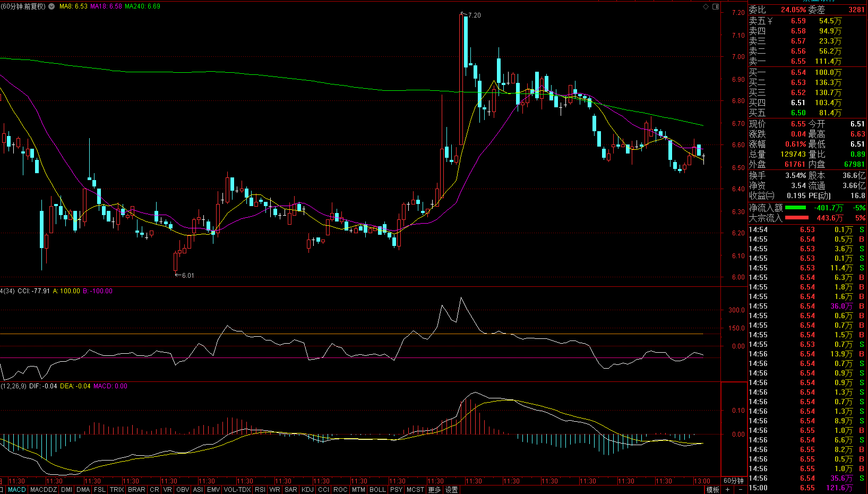The image size is (868, 494).
Task: Click the 60分钟 前复权 chart title text
Action: (23, 6)
